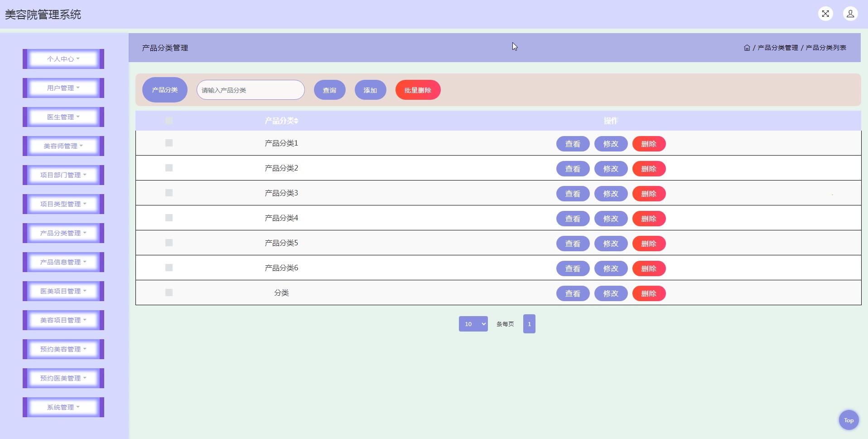Edit 产品分类1 with 修改 button
This screenshot has width=868, height=439.
(x=611, y=144)
